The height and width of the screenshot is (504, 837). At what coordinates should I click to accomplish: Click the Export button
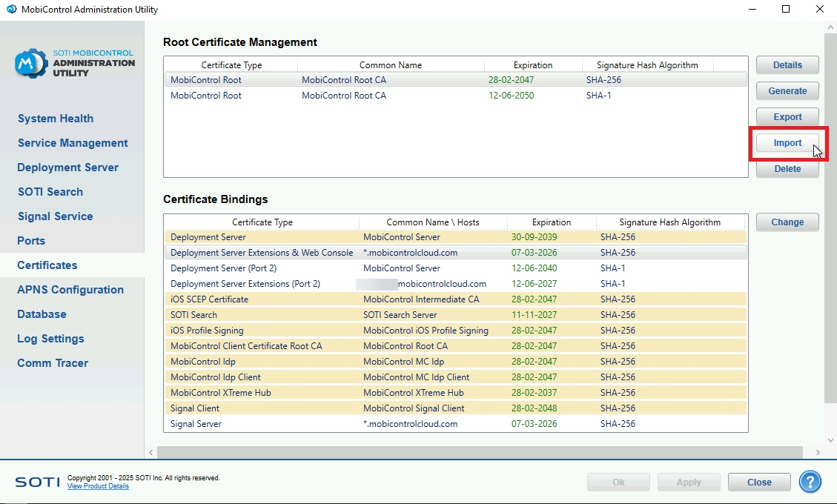coord(787,116)
